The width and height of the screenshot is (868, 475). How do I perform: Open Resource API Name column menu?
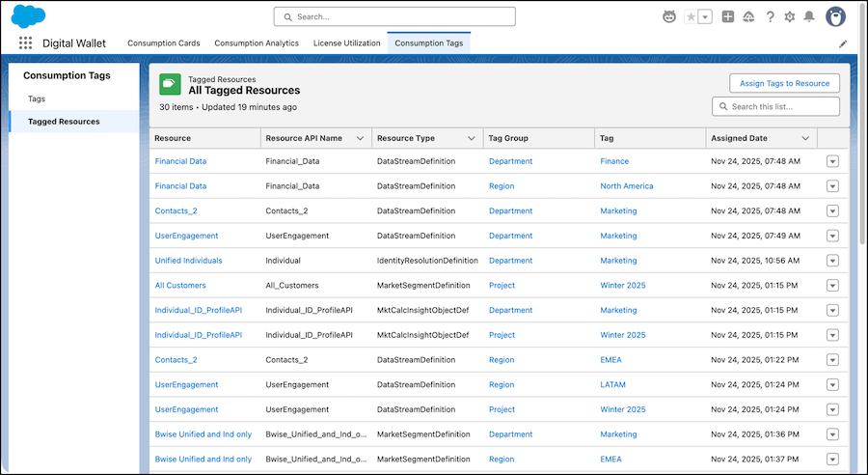click(x=360, y=138)
